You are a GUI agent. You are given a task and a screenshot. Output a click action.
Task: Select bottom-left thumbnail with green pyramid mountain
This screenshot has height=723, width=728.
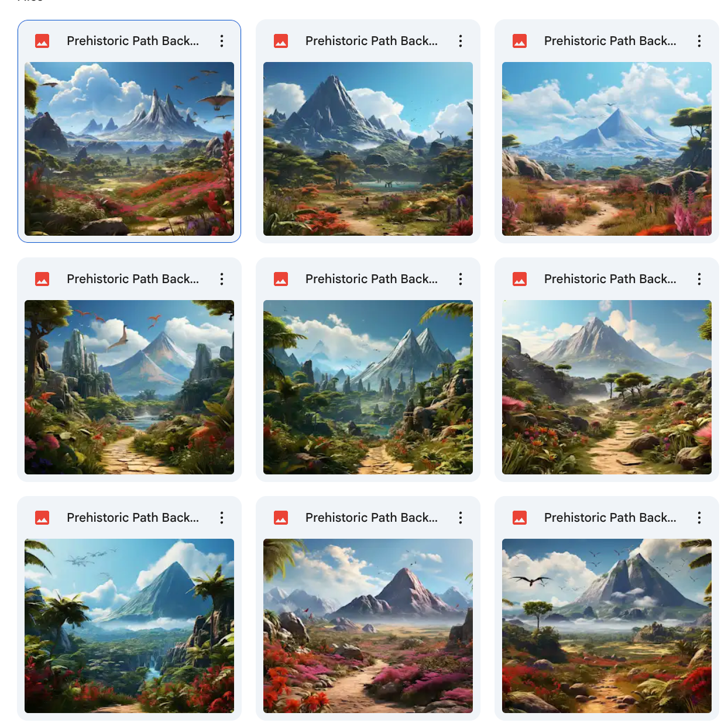coord(129,626)
